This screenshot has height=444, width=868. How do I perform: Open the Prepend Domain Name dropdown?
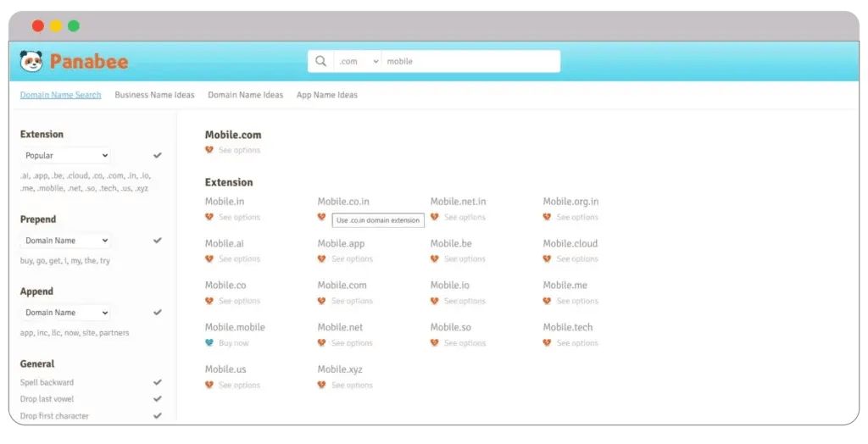pos(66,241)
